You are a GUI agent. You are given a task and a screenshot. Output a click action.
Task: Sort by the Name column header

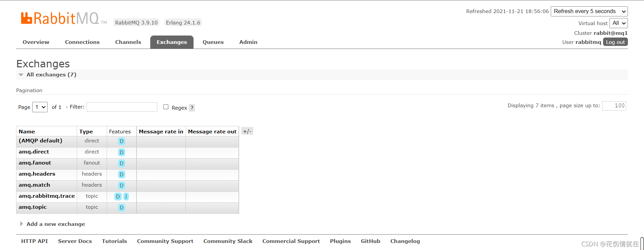27,131
